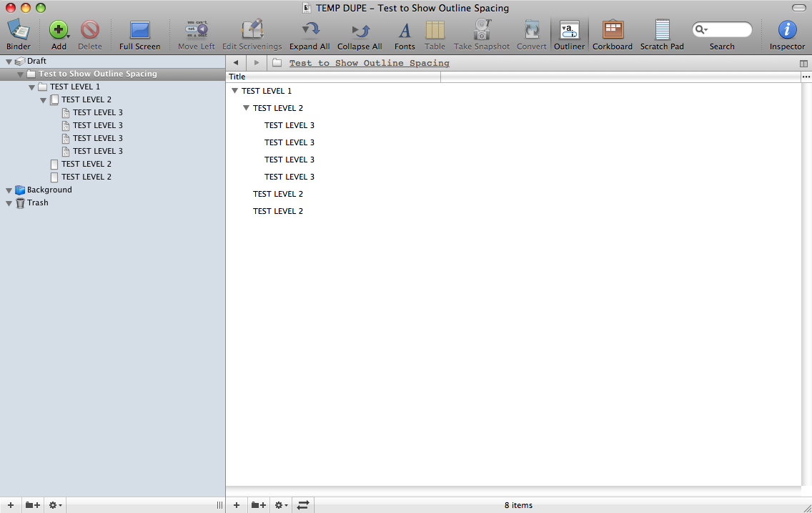Toggle the Outliner view mode
The height and width of the screenshot is (513, 812).
(569, 30)
